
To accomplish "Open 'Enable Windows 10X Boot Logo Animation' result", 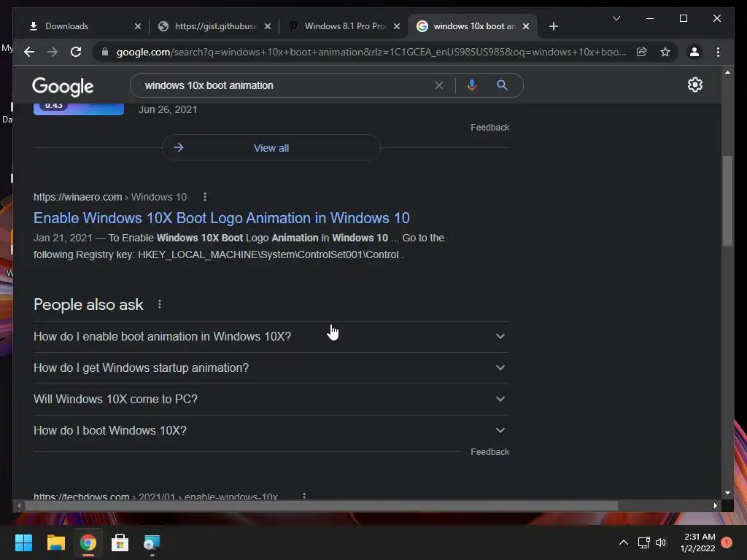I will pyautogui.click(x=222, y=217).
